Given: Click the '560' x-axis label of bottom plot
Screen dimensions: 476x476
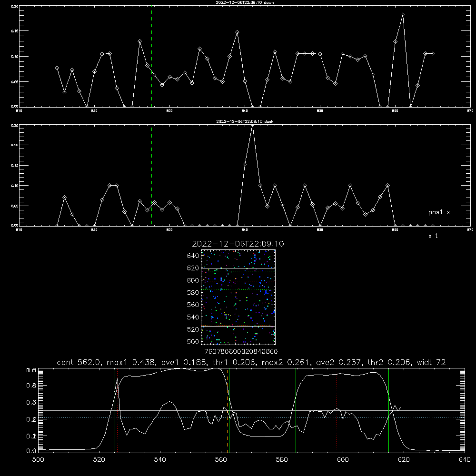Looking at the screenshot, I should [x=221, y=459].
